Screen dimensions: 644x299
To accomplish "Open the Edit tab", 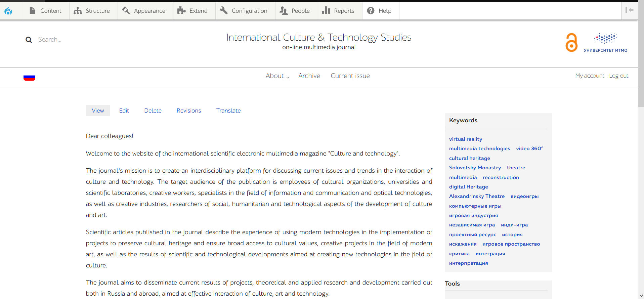I will tap(124, 111).
